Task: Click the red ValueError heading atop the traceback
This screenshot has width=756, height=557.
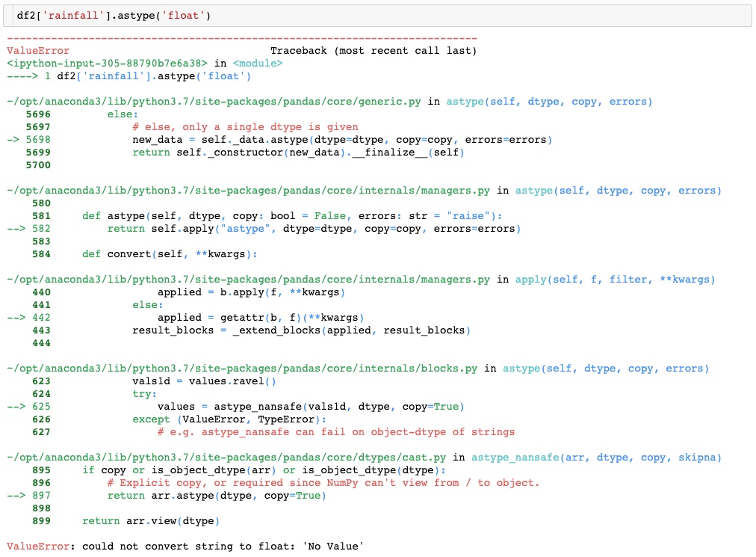Action: click(x=37, y=51)
